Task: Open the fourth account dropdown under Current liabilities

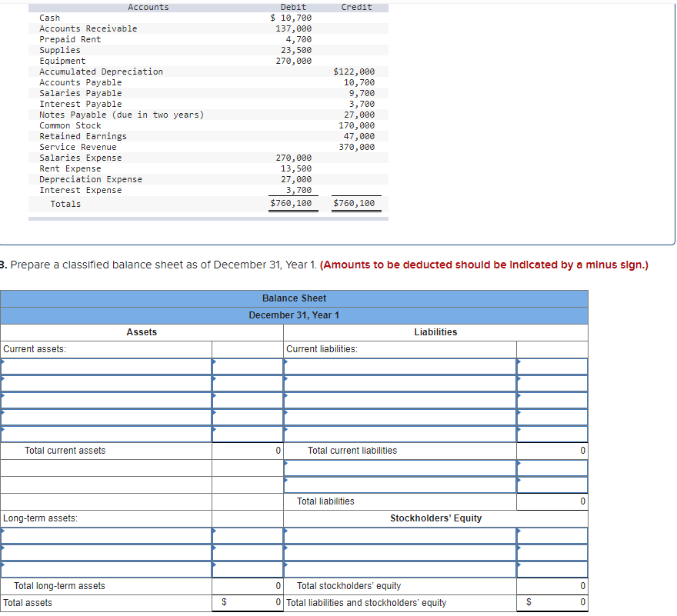Action: click(x=400, y=417)
